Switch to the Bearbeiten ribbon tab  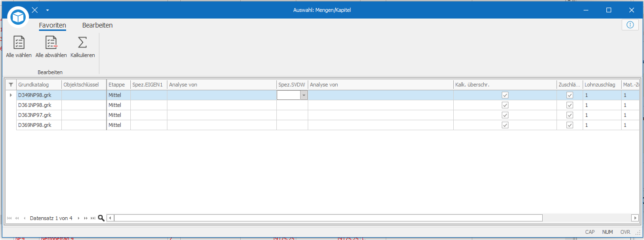click(97, 25)
